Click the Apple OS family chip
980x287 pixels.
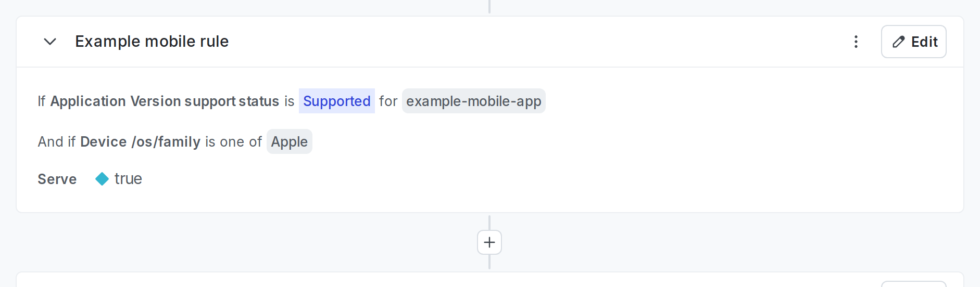click(289, 141)
